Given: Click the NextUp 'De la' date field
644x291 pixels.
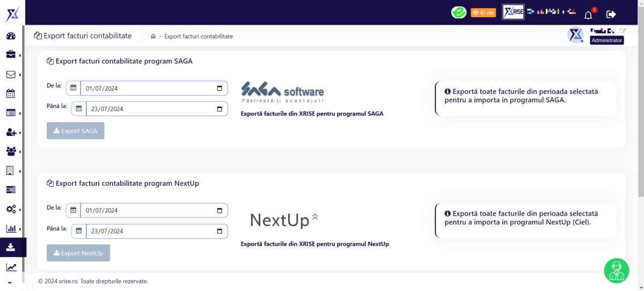Looking at the screenshot, I should point(155,210).
